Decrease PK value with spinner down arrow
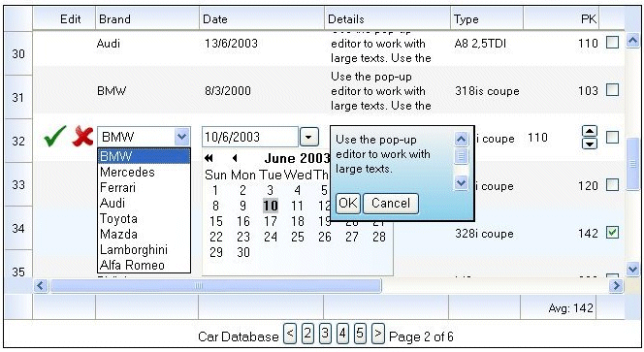 590,144
